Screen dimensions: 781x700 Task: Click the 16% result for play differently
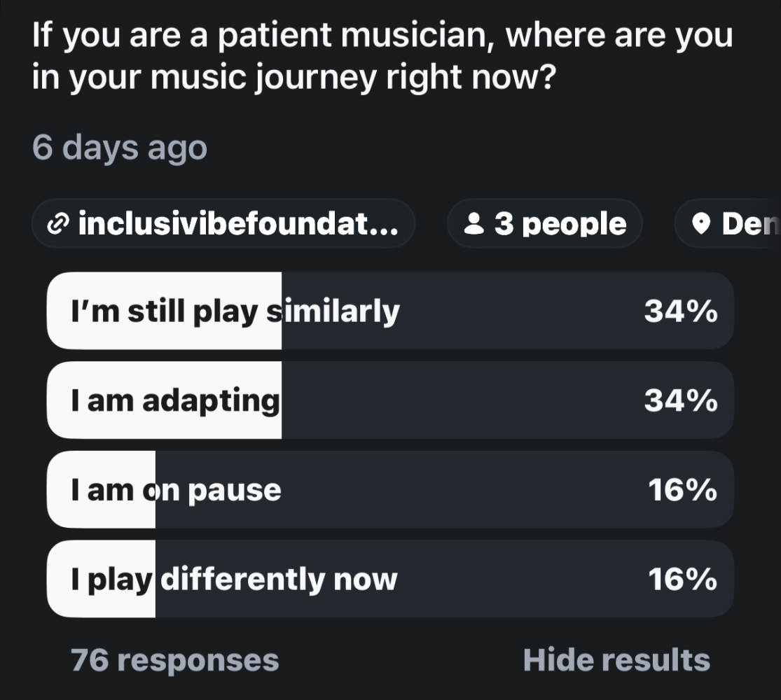683,579
